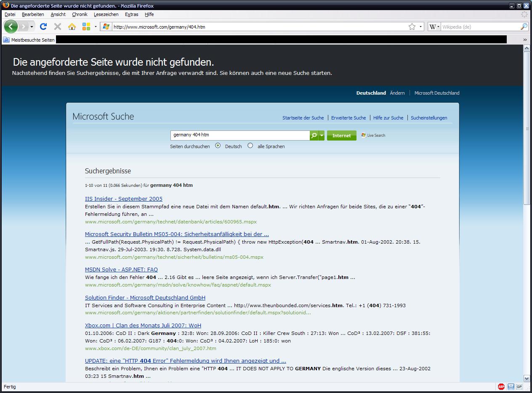The width and height of the screenshot is (532, 393).
Task: Click the vertical scrollbar thumb
Action: click(527, 128)
